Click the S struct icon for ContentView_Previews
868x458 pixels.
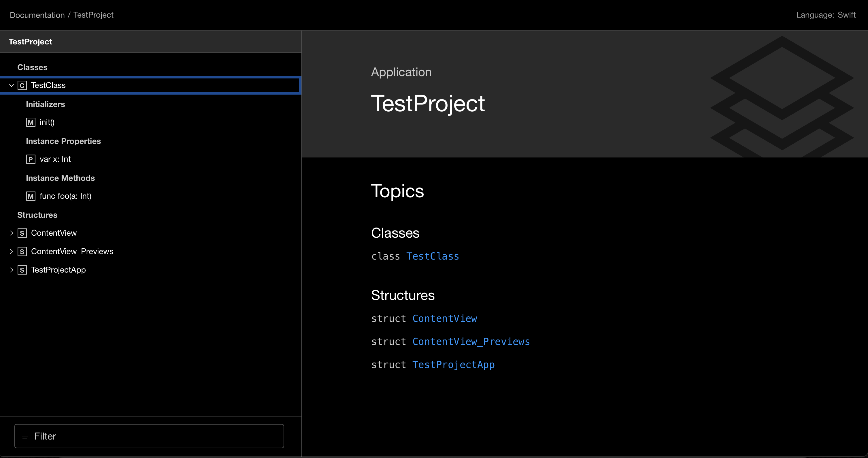click(x=22, y=251)
